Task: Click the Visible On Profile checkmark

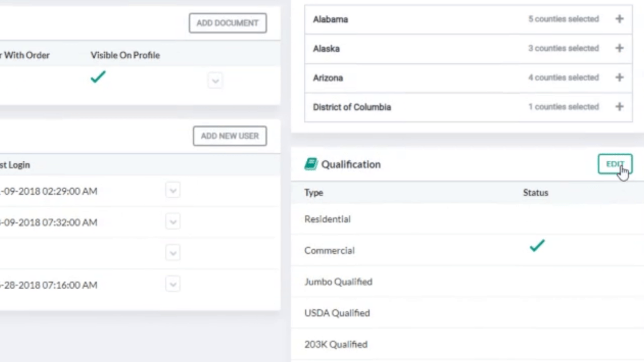Action: coord(98,77)
